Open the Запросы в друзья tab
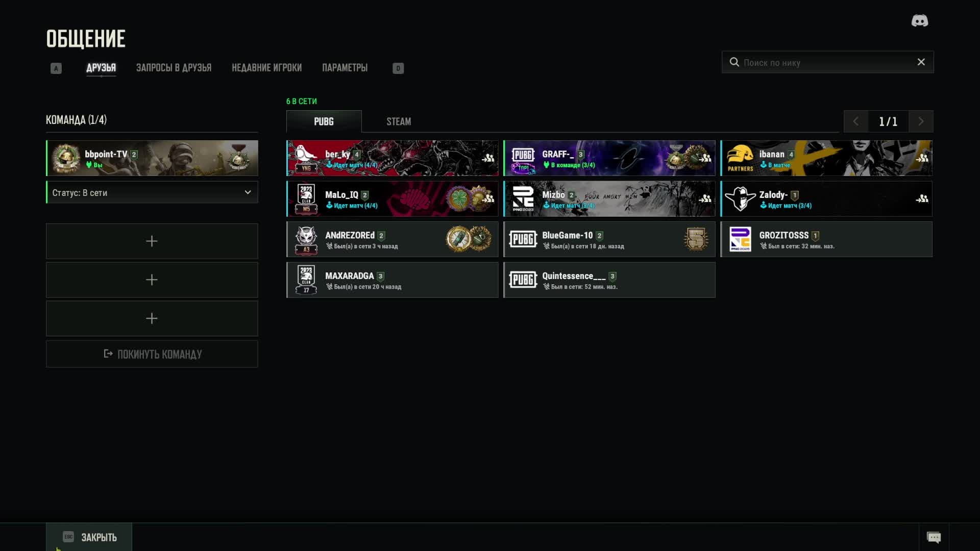The width and height of the screenshot is (980, 551). tap(174, 68)
